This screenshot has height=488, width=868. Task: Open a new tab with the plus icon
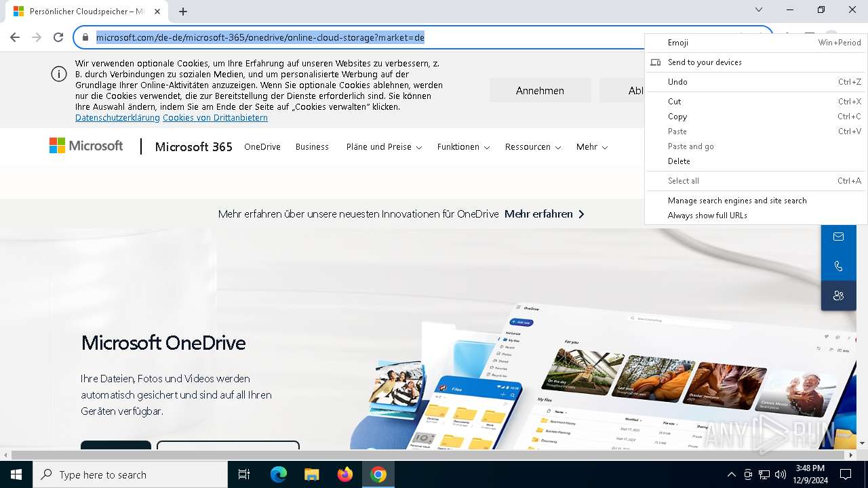[x=183, y=11]
